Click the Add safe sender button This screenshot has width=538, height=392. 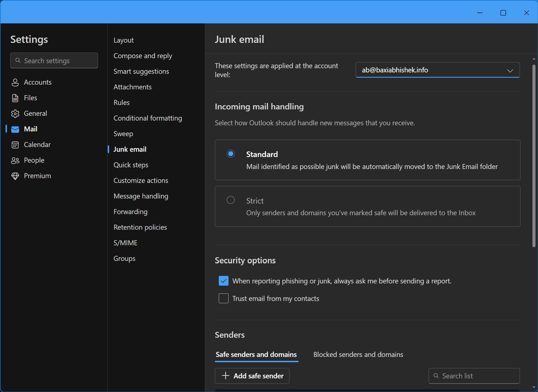coord(252,376)
